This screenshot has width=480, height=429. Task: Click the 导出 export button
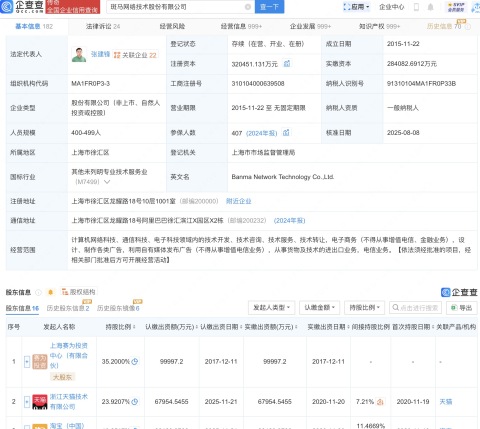coord(462,308)
